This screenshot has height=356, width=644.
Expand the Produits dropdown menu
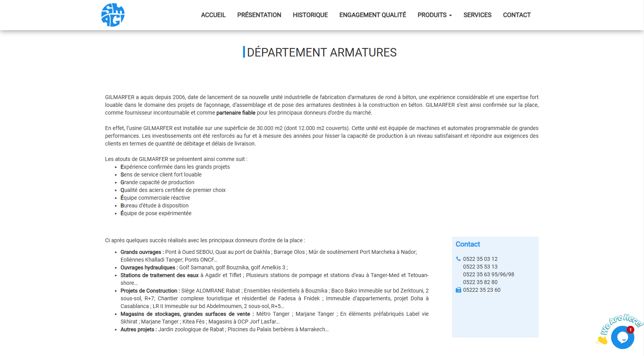click(434, 15)
